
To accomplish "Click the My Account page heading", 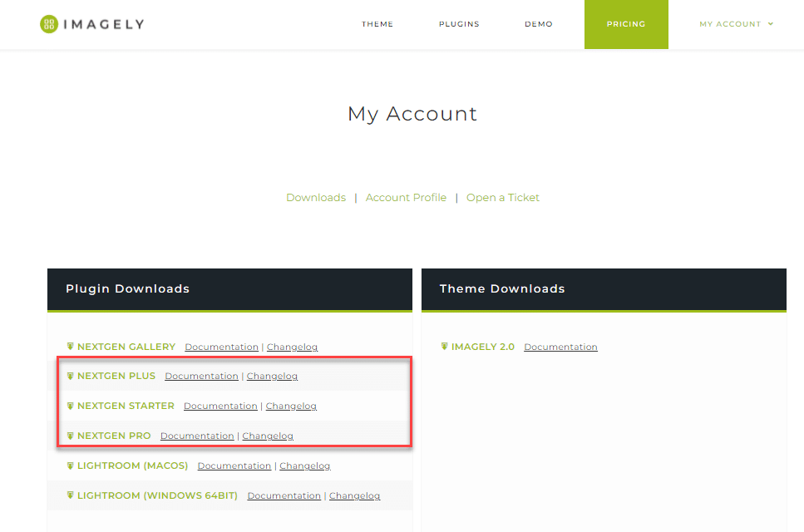I will pos(412,114).
